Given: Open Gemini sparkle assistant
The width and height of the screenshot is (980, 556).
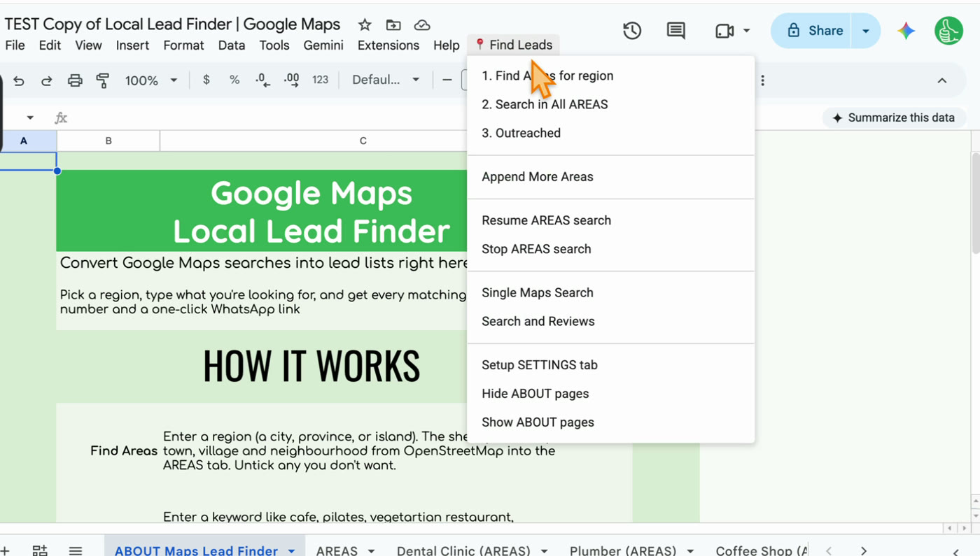Looking at the screenshot, I should [906, 31].
